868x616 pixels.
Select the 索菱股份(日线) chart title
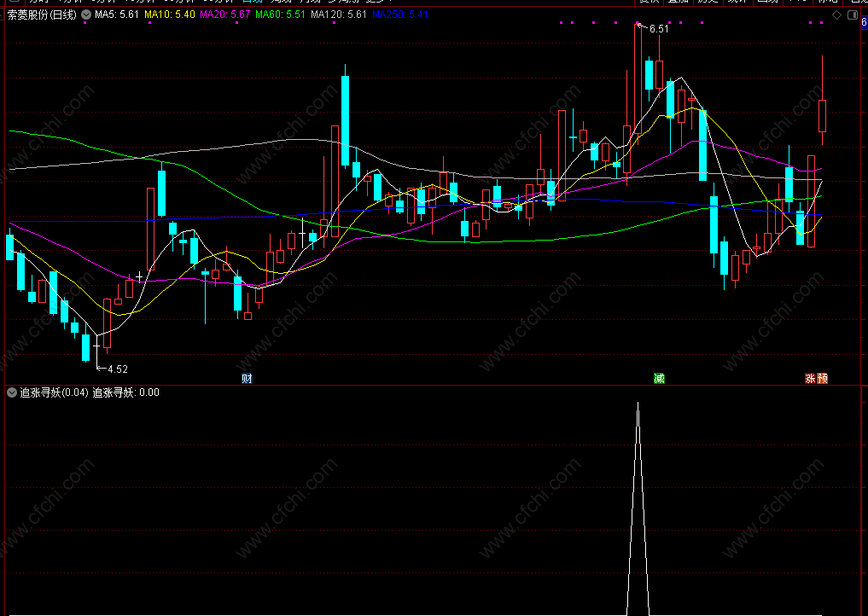(x=42, y=15)
